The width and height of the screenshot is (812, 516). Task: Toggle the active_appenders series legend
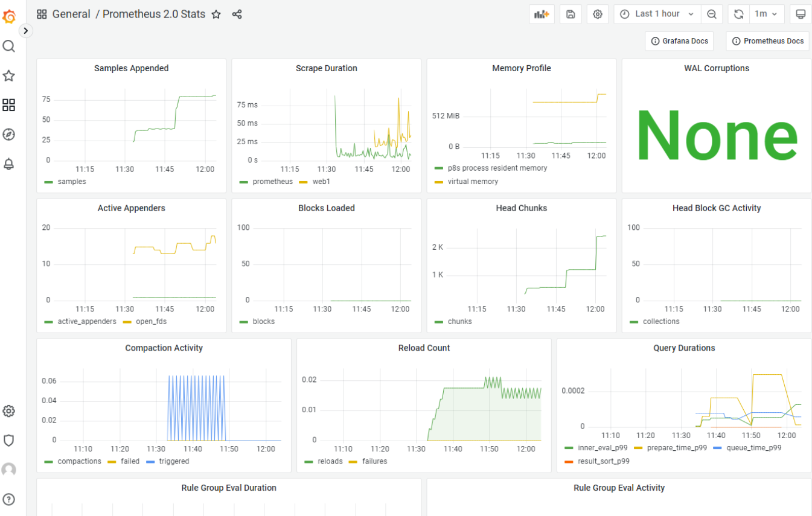pyautogui.click(x=87, y=322)
